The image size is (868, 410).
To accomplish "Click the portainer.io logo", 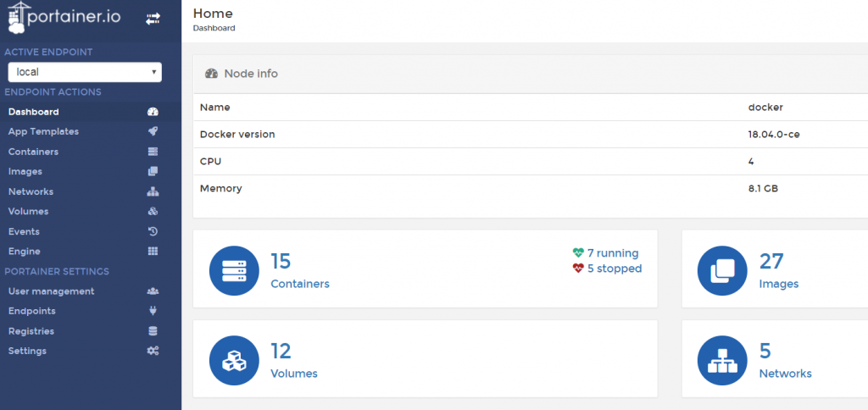I will point(64,18).
